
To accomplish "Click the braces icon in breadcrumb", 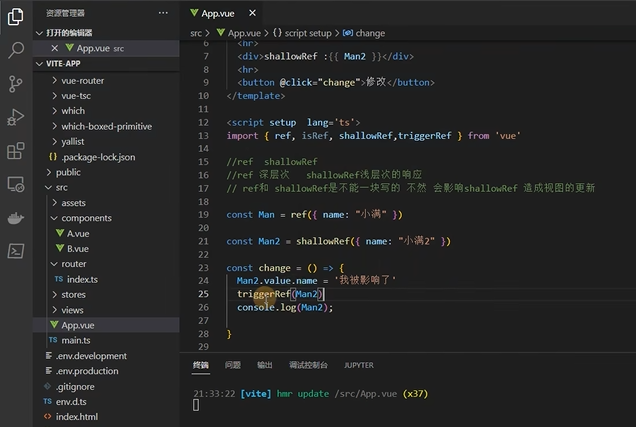I will tap(277, 33).
